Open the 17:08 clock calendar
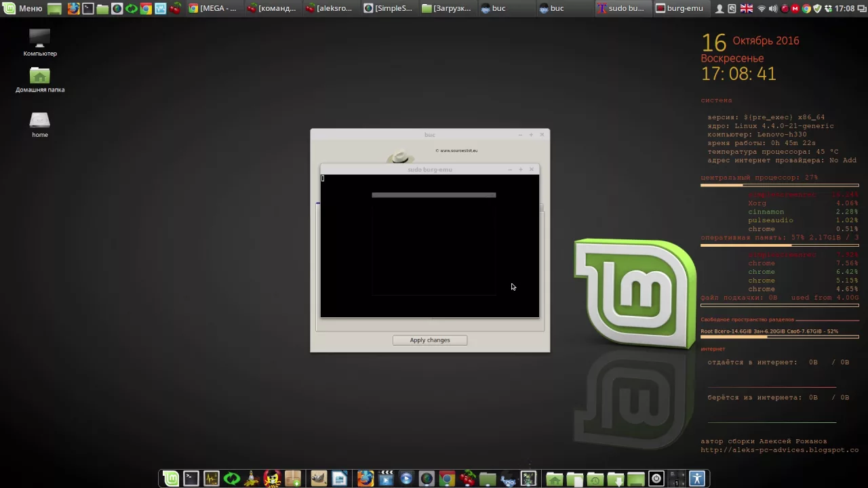 tap(845, 9)
